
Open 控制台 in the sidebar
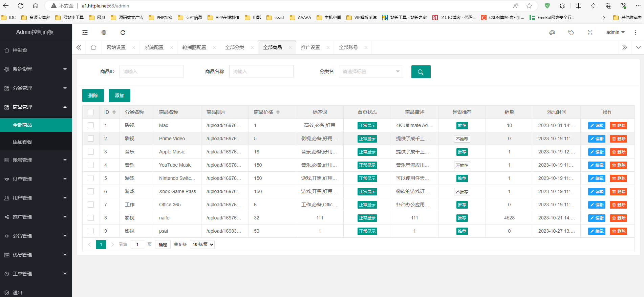tap(36, 50)
